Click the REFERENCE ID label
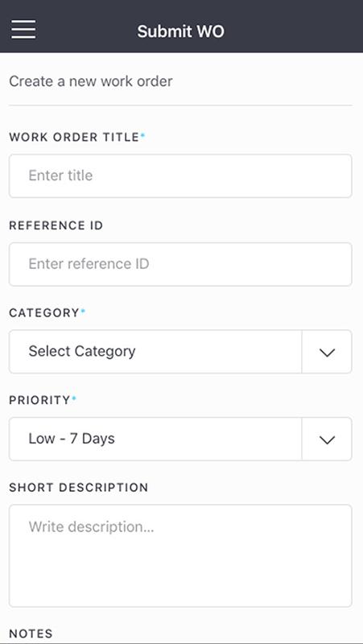The image size is (363, 644). coord(56,225)
